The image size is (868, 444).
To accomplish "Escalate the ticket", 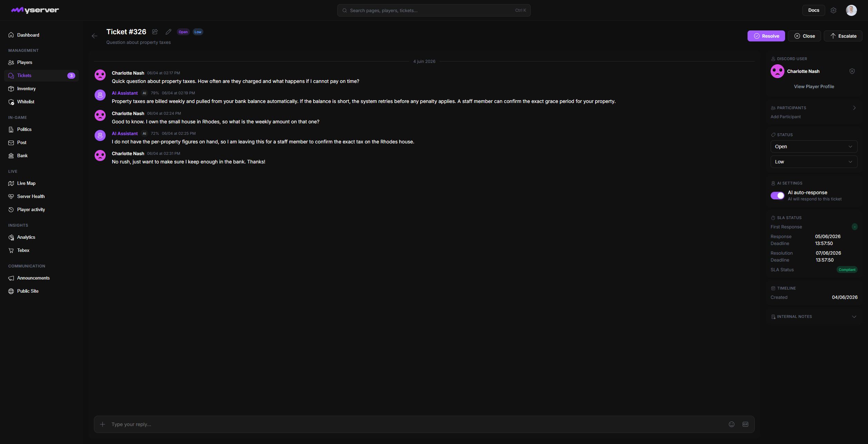I will point(843,36).
